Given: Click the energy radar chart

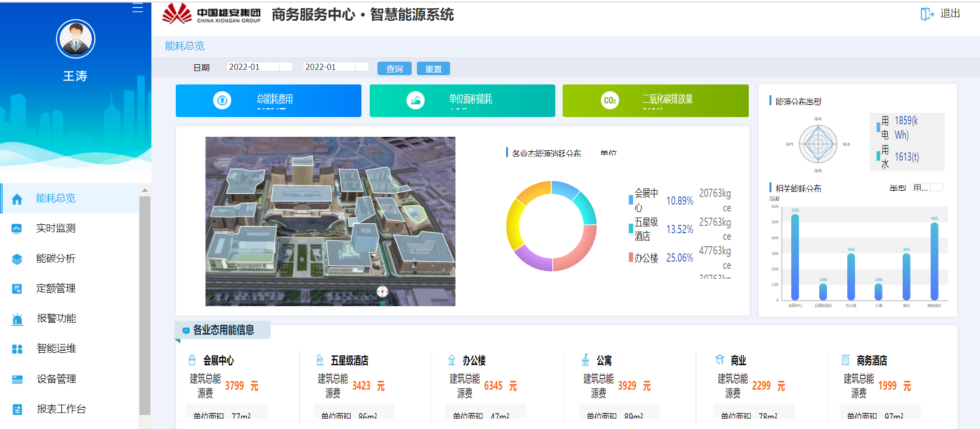Looking at the screenshot, I should (x=818, y=145).
